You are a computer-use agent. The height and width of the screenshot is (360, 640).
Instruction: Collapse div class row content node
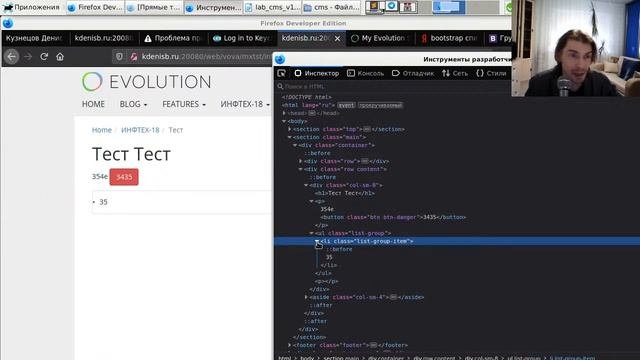coord(300,169)
